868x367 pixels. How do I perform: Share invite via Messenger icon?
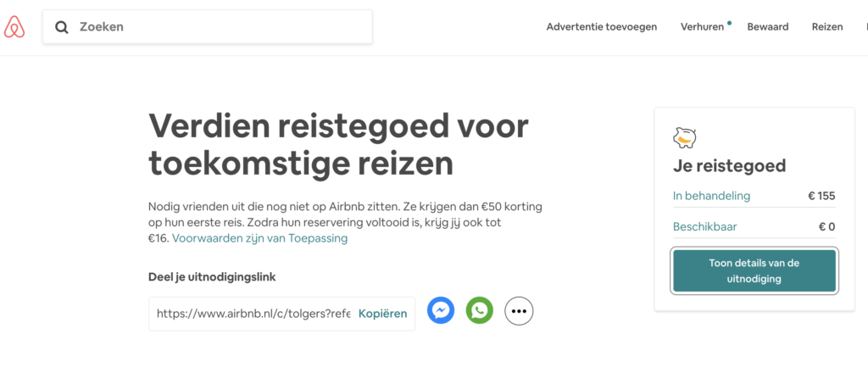[441, 310]
